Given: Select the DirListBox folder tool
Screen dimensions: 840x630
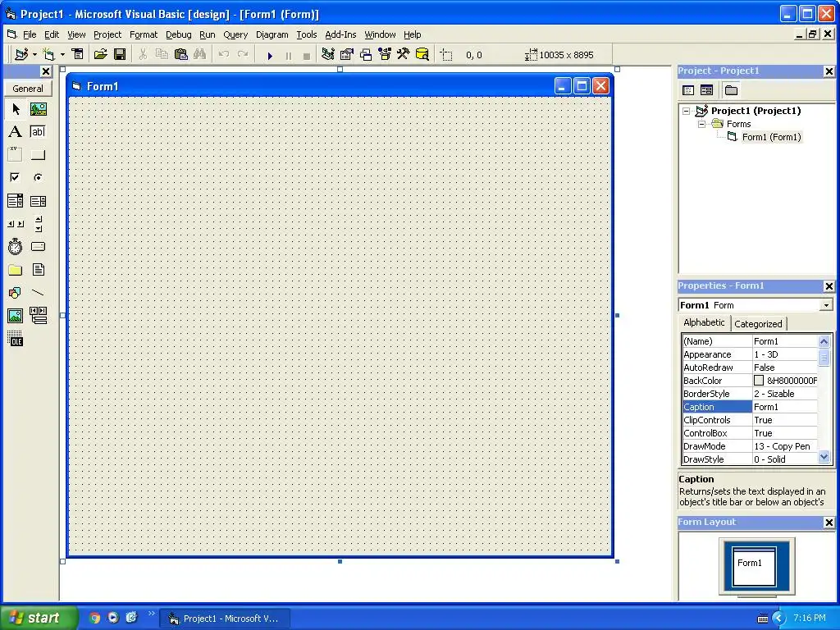Looking at the screenshot, I should click(16, 269).
